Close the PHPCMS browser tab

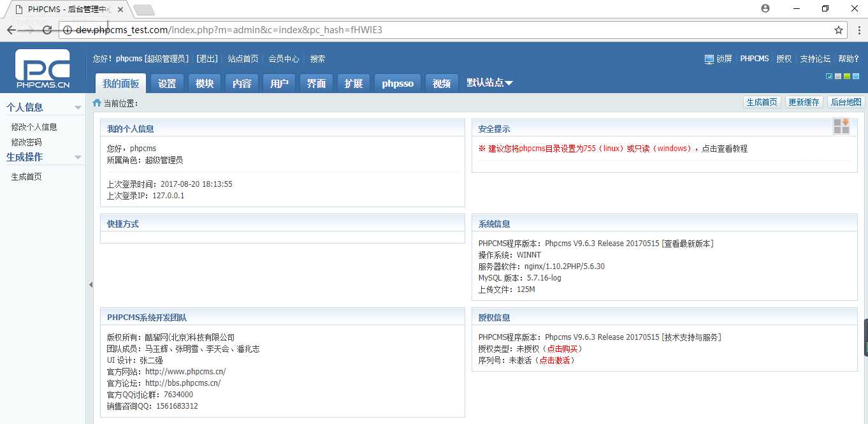(x=120, y=10)
